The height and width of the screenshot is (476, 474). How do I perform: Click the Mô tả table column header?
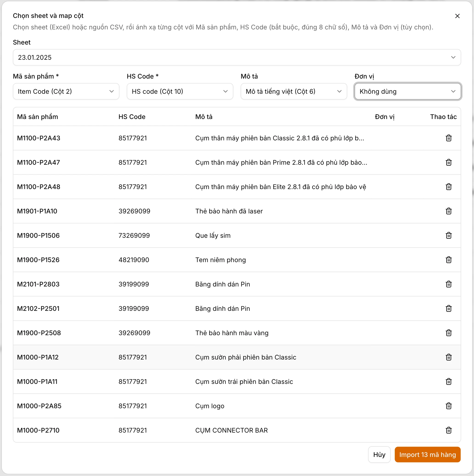[x=204, y=117]
